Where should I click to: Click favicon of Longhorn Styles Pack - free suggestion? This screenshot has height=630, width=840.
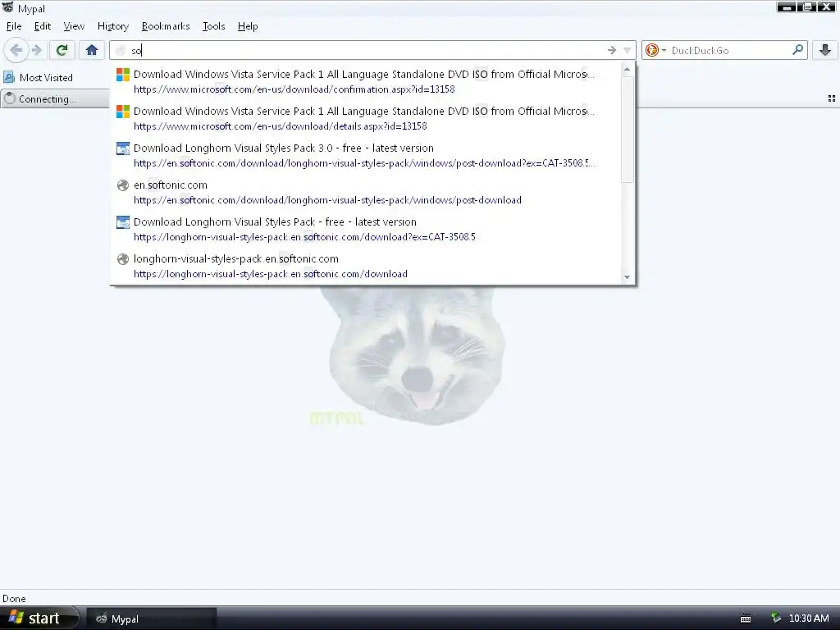coord(123,222)
